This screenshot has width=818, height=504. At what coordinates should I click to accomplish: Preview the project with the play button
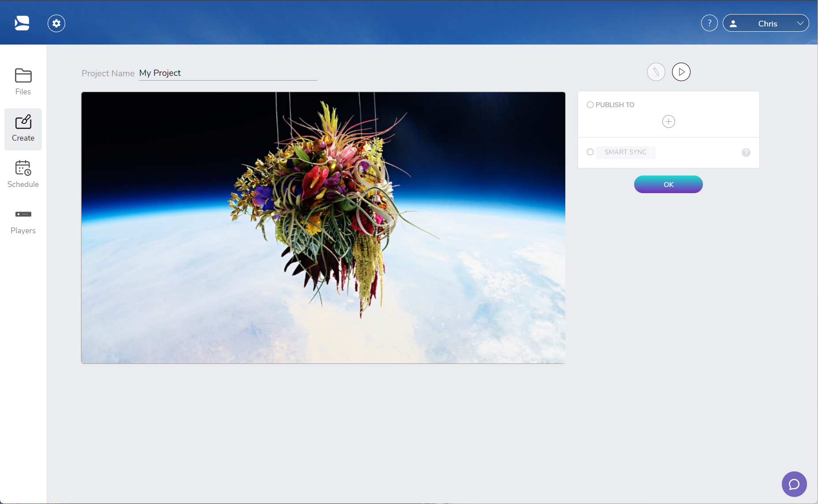click(681, 72)
